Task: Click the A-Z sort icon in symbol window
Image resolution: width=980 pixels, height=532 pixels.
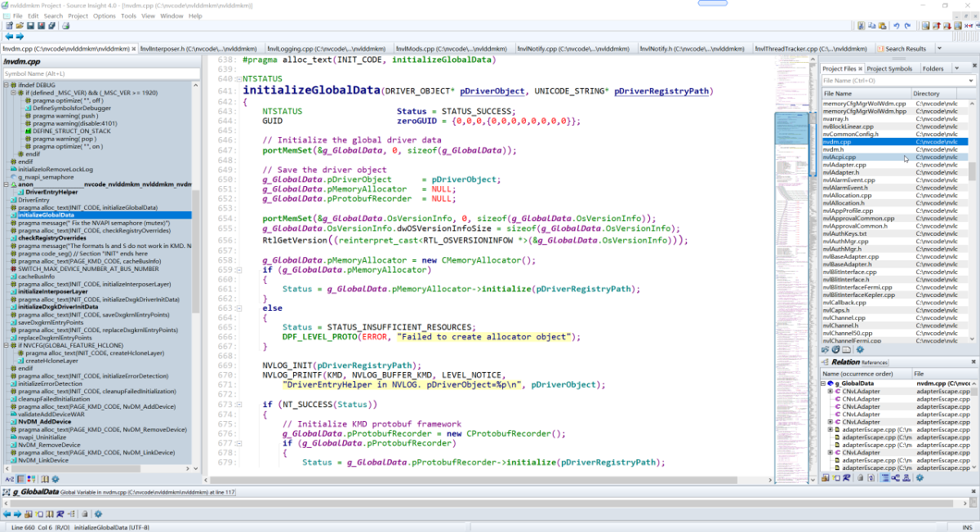Action: (9, 479)
